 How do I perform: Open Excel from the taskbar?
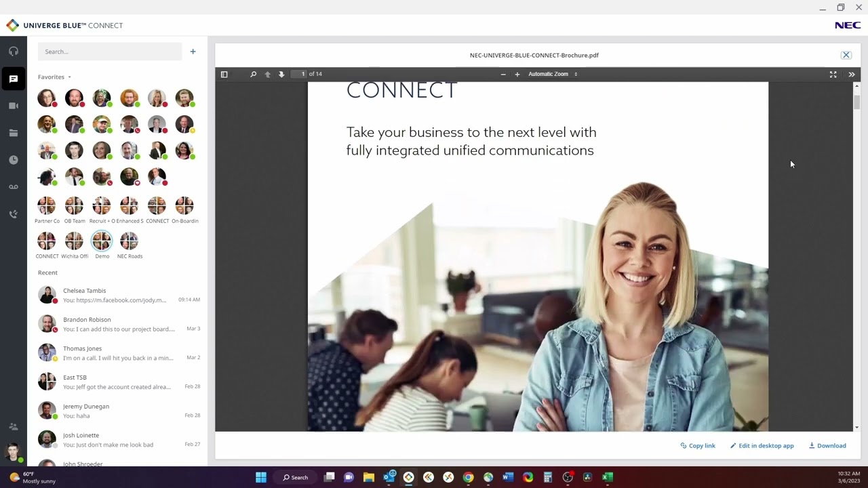click(x=608, y=477)
